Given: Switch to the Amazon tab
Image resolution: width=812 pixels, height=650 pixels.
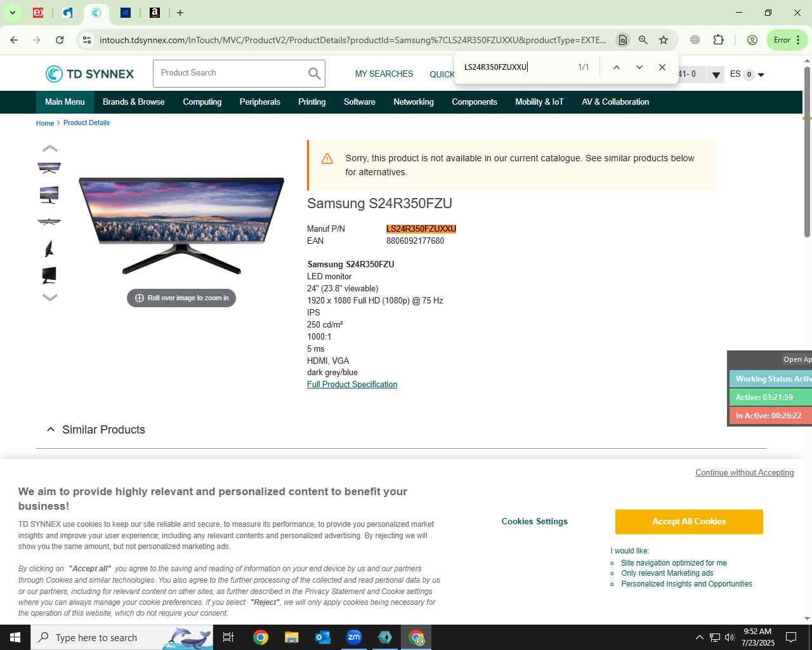Looking at the screenshot, I should (x=155, y=13).
